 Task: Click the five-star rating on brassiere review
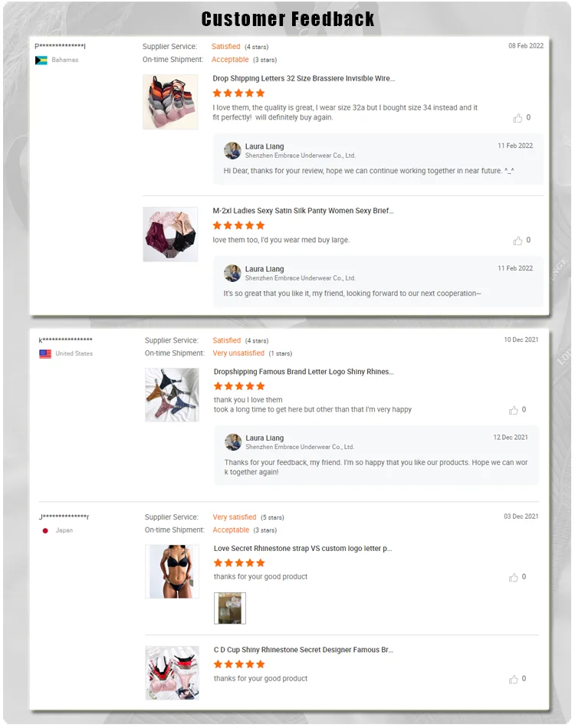(x=238, y=93)
